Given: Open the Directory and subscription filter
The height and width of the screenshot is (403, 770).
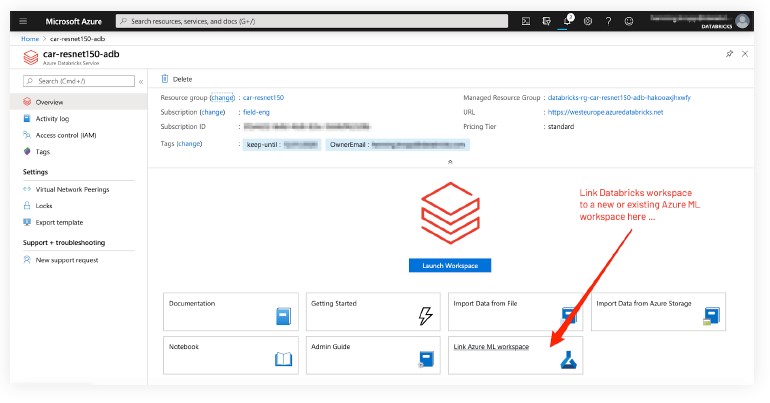Looking at the screenshot, I should pos(546,21).
